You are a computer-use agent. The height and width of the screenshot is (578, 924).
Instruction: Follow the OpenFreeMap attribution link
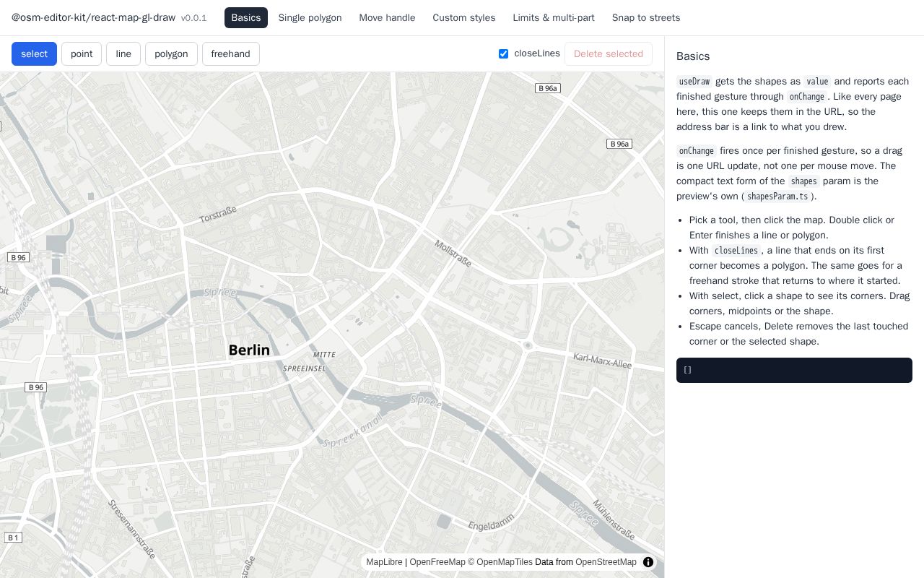tap(437, 562)
